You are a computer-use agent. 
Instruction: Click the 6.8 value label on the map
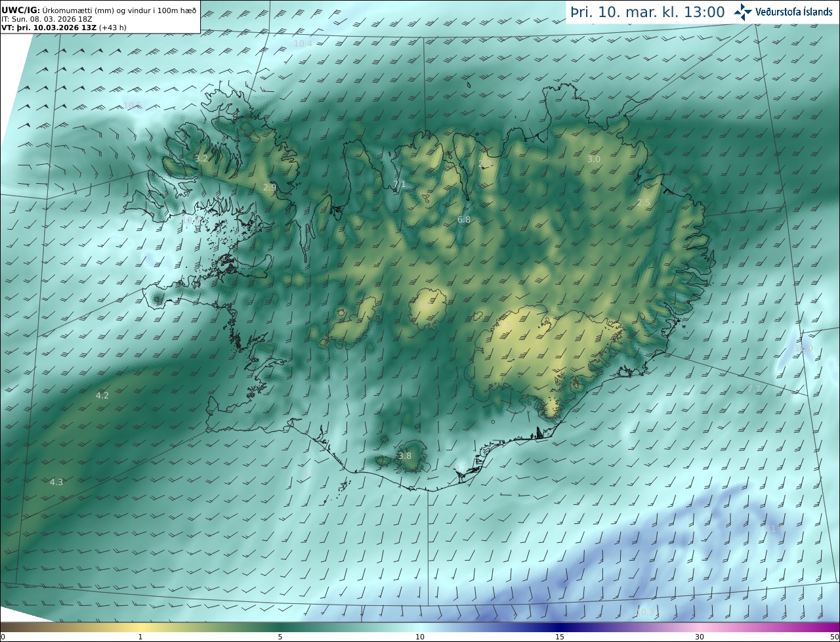tap(464, 219)
